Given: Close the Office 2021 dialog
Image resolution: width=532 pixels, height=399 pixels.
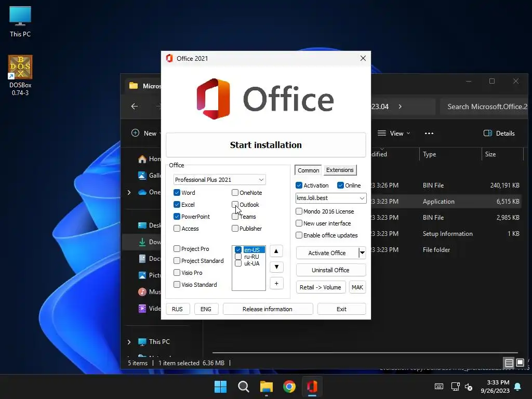Looking at the screenshot, I should pyautogui.click(x=363, y=58).
